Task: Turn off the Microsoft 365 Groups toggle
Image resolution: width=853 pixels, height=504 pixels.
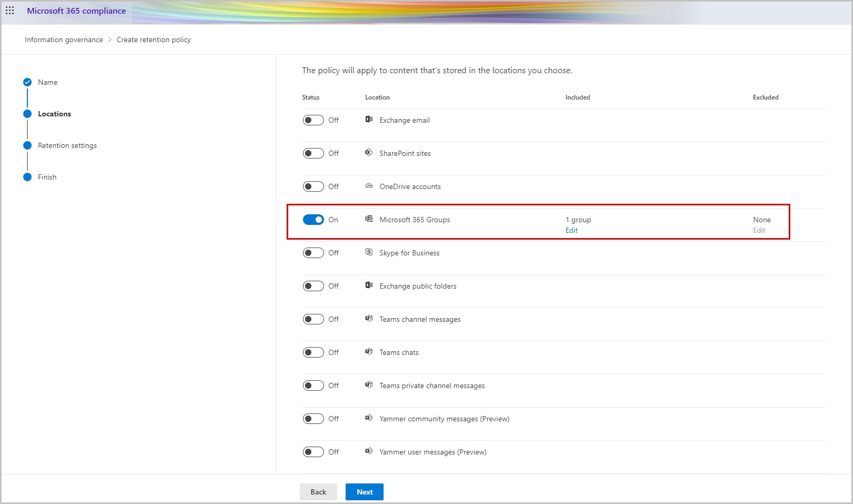Action: tap(313, 220)
